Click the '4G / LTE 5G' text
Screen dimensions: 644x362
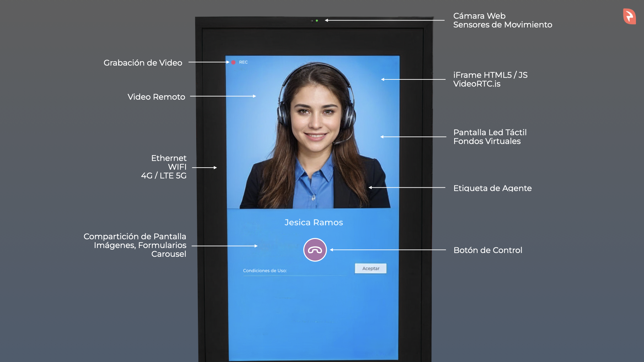tap(164, 176)
